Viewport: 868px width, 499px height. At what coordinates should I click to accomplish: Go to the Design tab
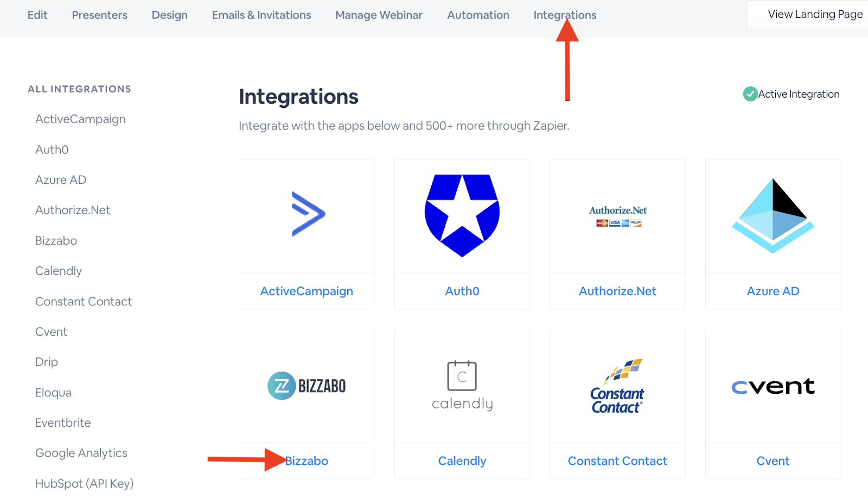coord(170,15)
